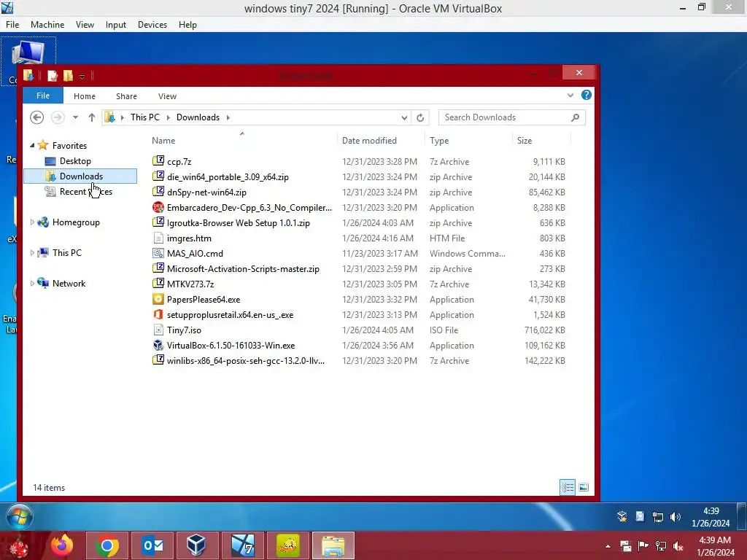The width and height of the screenshot is (747, 560).
Task: Click guest tray speaker volume icon
Action: click(675, 517)
